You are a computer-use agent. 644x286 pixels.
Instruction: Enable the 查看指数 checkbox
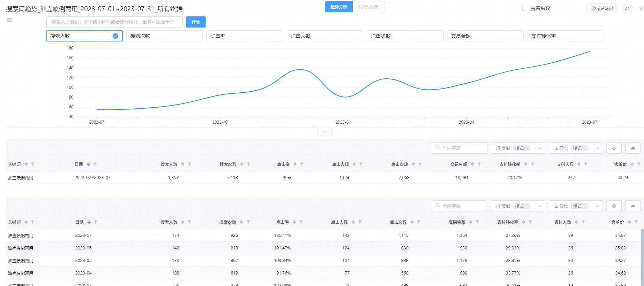coord(525,8)
